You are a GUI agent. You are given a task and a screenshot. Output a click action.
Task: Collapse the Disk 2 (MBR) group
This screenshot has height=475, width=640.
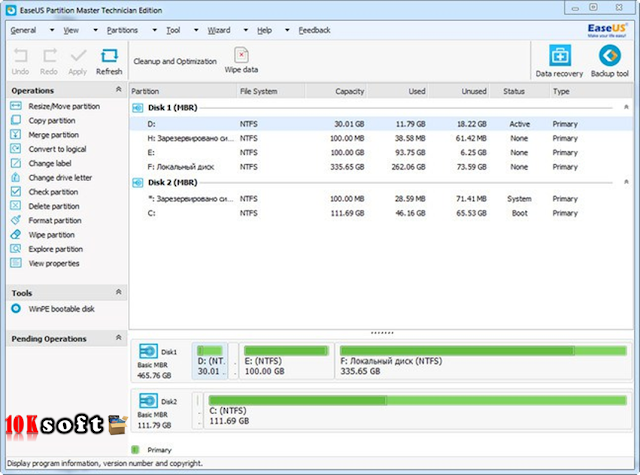pyautogui.click(x=626, y=182)
